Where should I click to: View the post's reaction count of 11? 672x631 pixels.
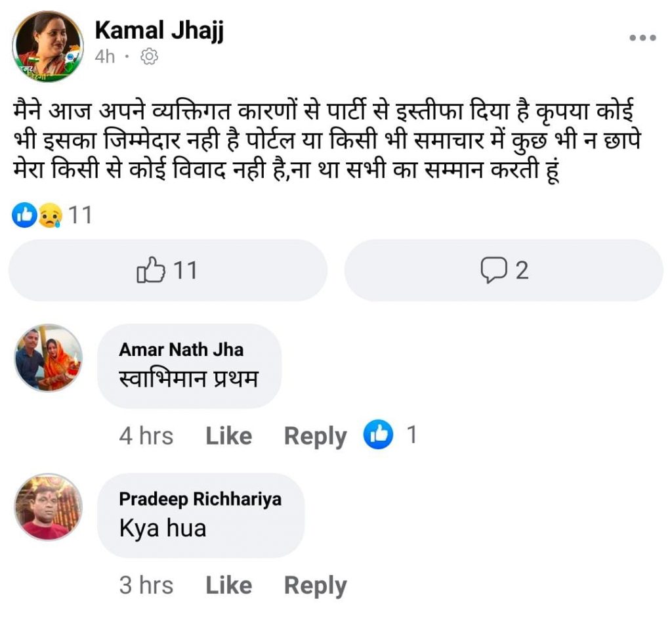click(81, 215)
